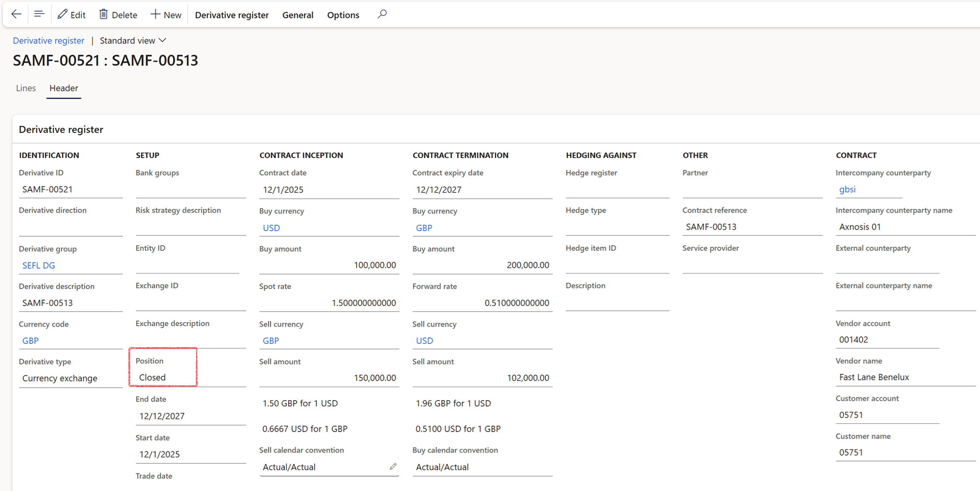Image resolution: width=980 pixels, height=491 pixels.
Task: Open the General menu
Action: click(297, 15)
